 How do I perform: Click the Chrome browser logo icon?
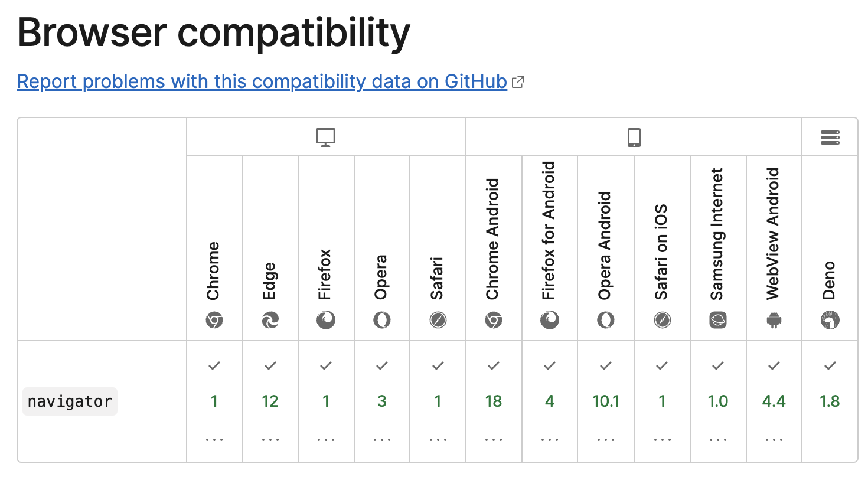click(x=214, y=321)
